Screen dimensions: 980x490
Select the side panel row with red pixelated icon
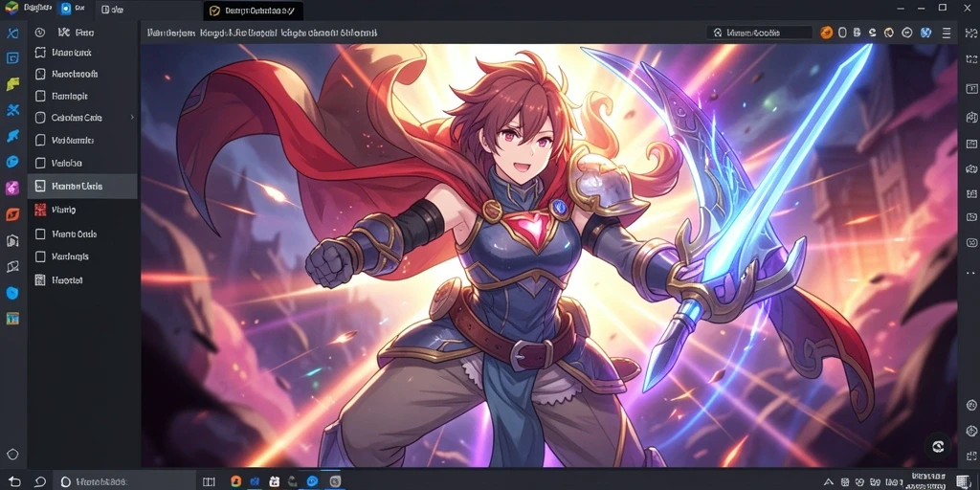point(82,210)
